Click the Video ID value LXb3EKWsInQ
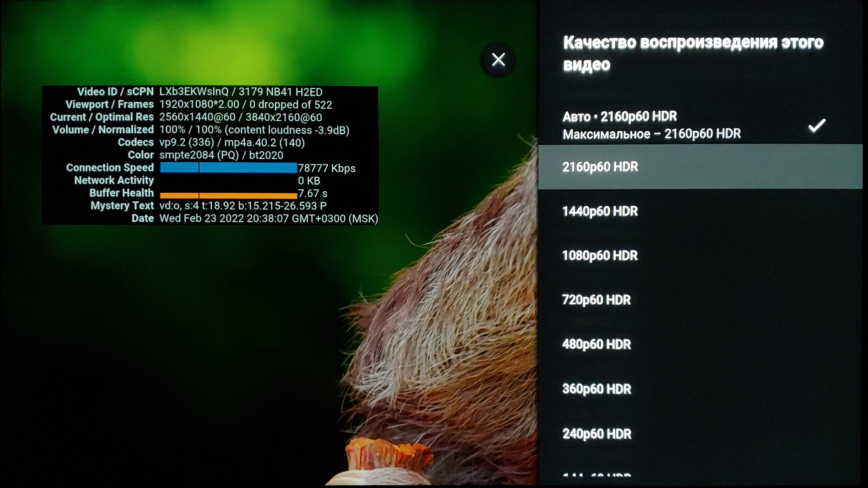 [x=193, y=92]
